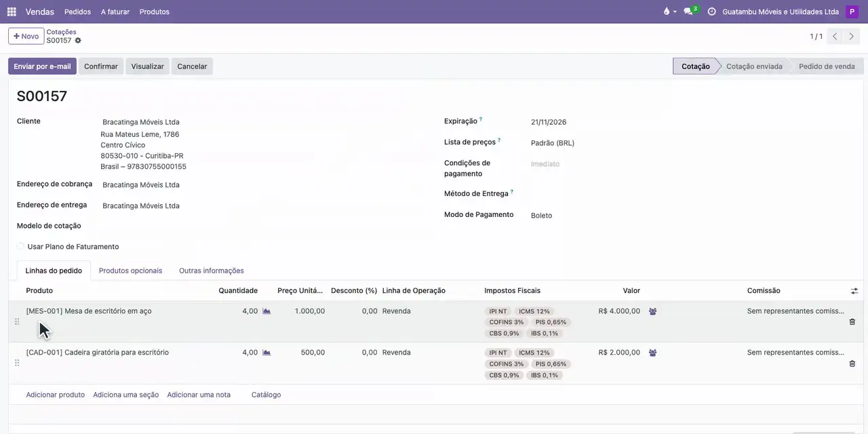868x434 pixels.
Task: Open forecast chart icon for Cadeira giratória
Action: pyautogui.click(x=267, y=353)
